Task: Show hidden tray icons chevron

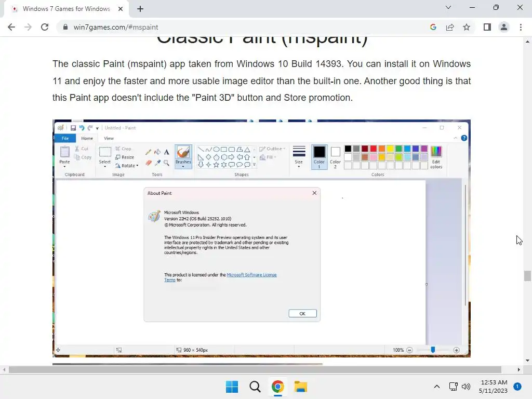Action: pos(436,387)
